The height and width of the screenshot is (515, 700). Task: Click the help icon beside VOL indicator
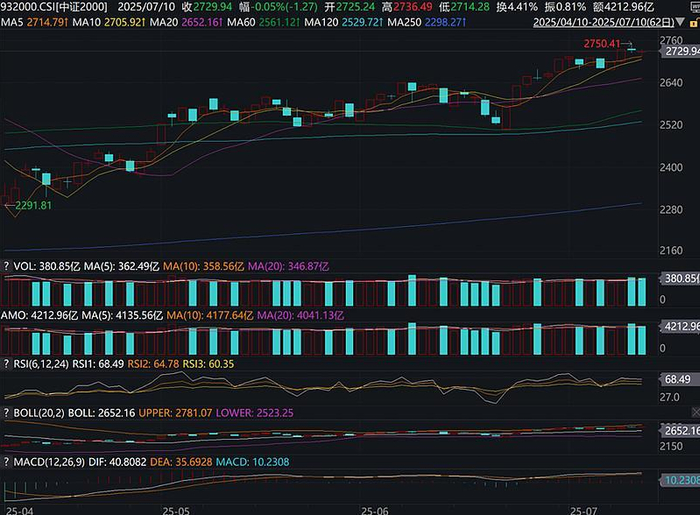click(6, 266)
